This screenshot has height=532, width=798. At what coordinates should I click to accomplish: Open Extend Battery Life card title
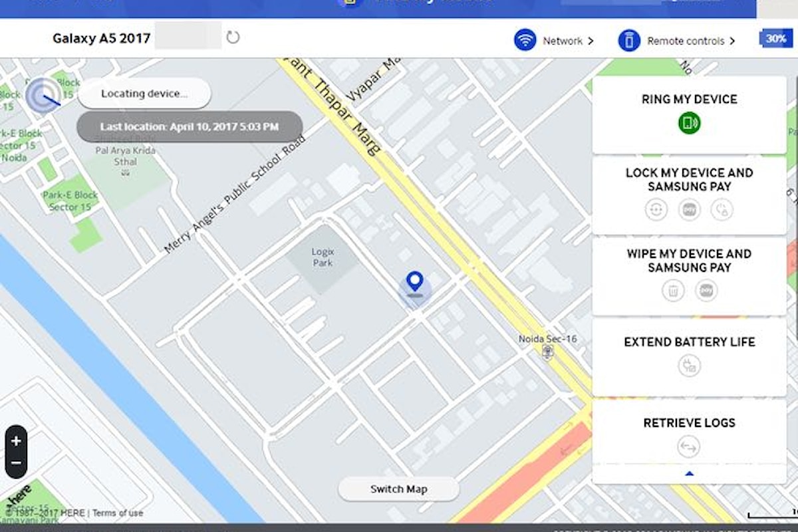689,342
